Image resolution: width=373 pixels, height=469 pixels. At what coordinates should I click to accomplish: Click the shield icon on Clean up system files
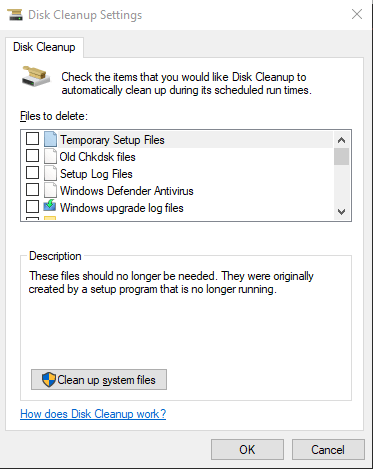(49, 379)
